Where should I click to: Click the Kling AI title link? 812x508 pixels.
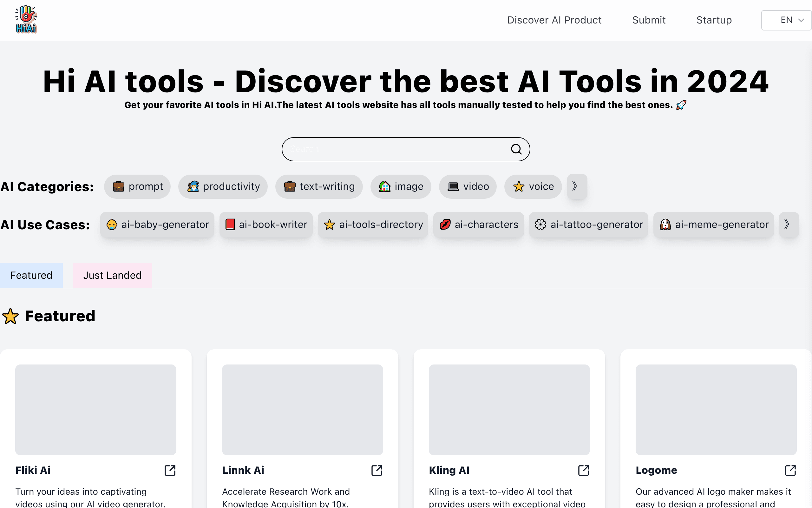pos(449,470)
